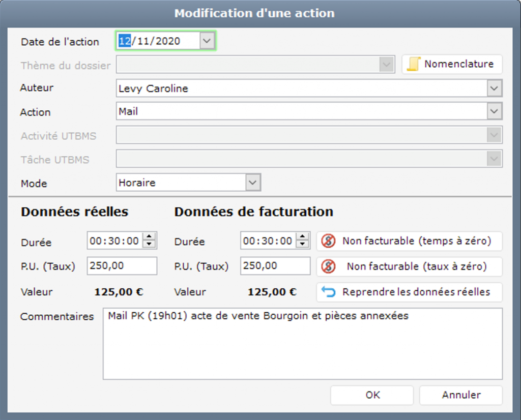The image size is (521, 420).
Task: Click the real P.U. (Taux) field
Action: [x=122, y=266]
